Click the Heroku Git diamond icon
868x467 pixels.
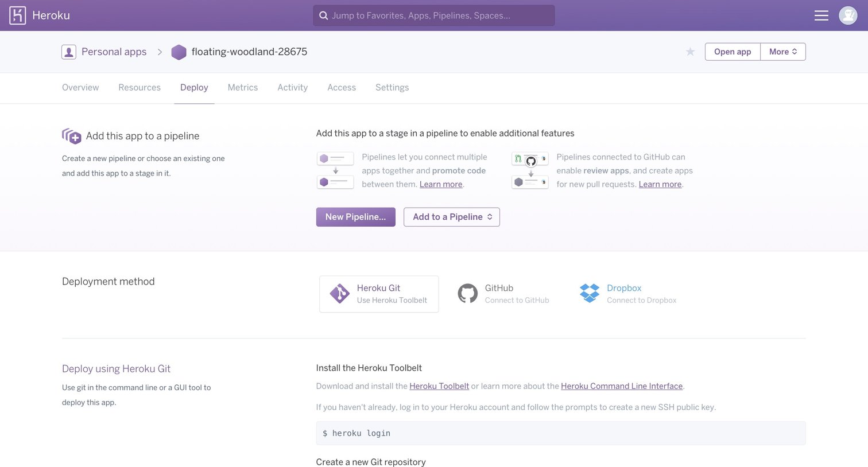(339, 294)
